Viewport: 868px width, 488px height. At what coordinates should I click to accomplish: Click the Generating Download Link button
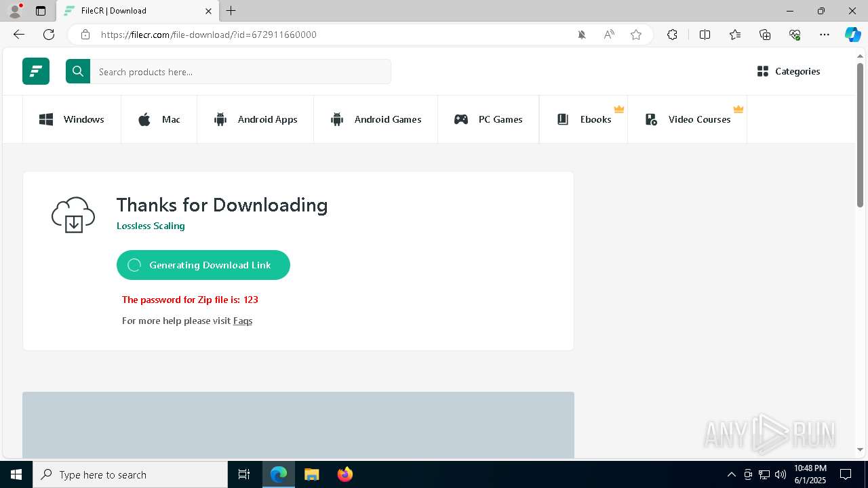click(203, 265)
